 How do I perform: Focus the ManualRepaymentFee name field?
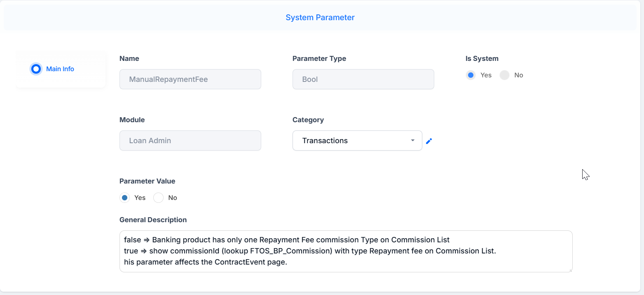click(x=190, y=79)
